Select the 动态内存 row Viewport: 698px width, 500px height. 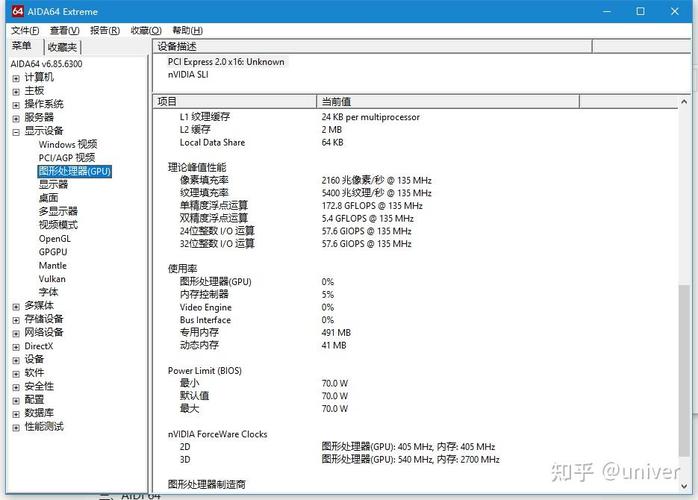[263, 345]
